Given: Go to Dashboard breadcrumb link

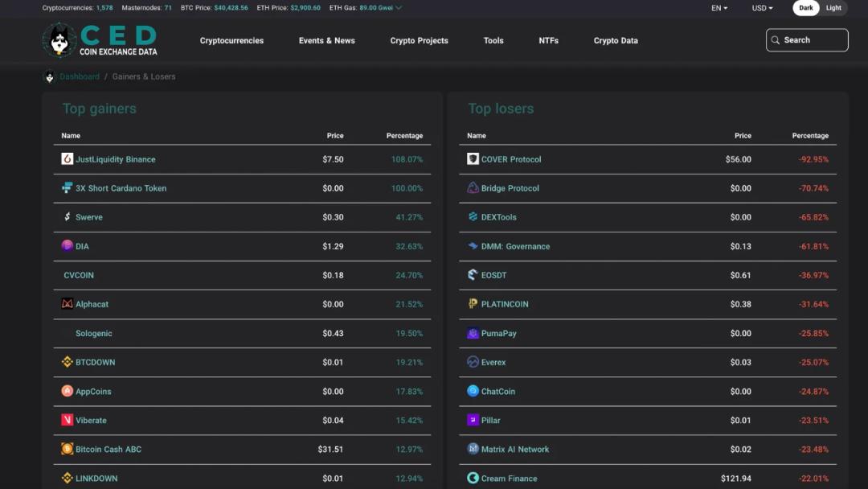Looking at the screenshot, I should click(79, 77).
